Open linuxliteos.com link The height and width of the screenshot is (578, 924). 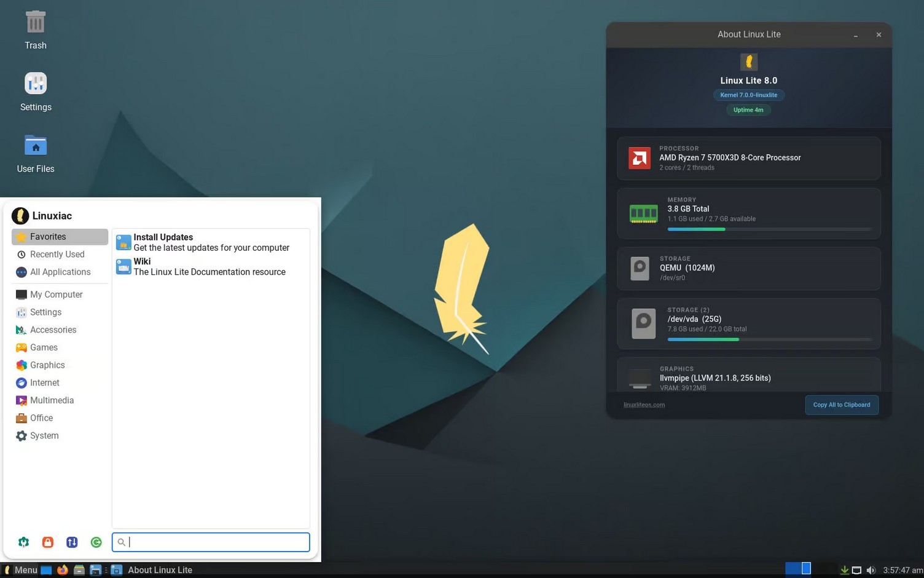(x=644, y=405)
